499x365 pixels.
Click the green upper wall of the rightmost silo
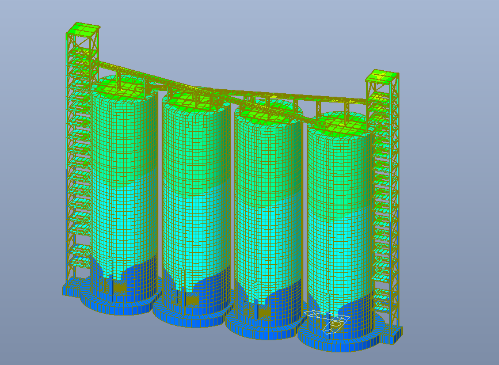click(340, 173)
